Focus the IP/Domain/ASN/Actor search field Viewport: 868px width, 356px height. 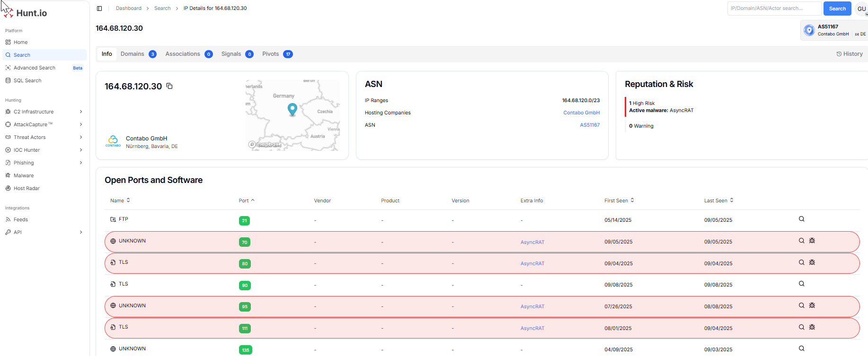point(774,9)
